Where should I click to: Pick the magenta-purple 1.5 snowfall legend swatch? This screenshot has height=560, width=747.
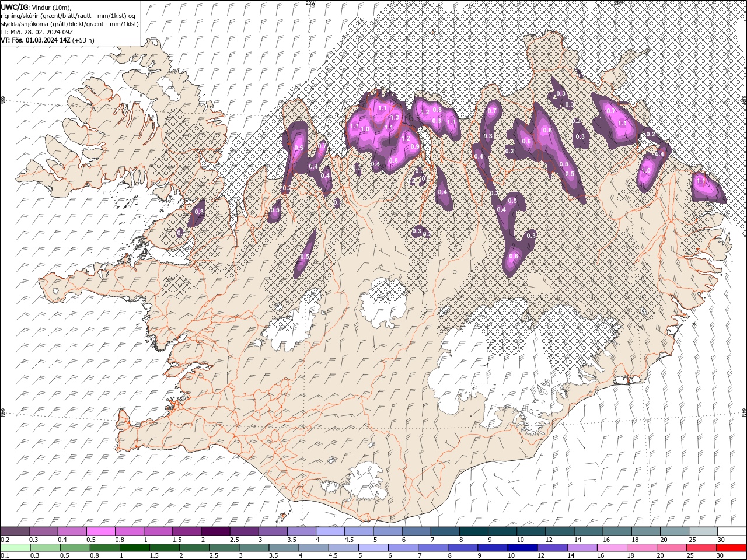(187, 531)
